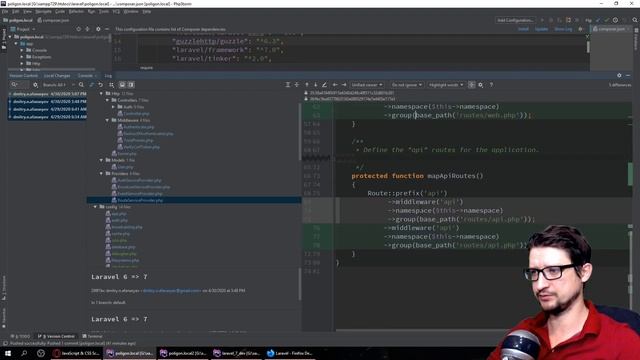640x360 pixels.
Task: Click the author email link in commit details
Action: point(172,291)
